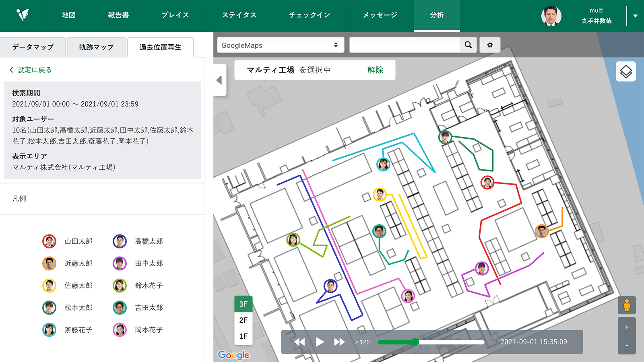Switch to the 軌跡マップ tab
The image size is (644, 362).
coord(97,47)
